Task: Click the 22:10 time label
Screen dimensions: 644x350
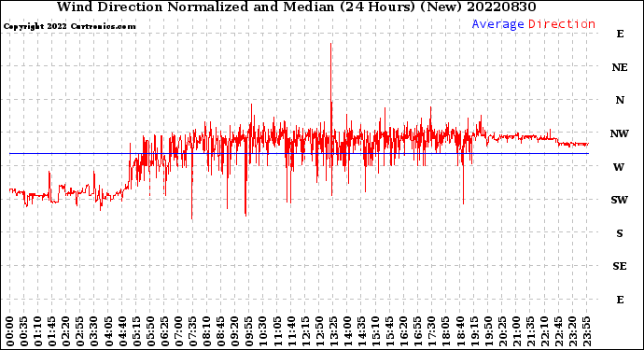Action: point(544,332)
